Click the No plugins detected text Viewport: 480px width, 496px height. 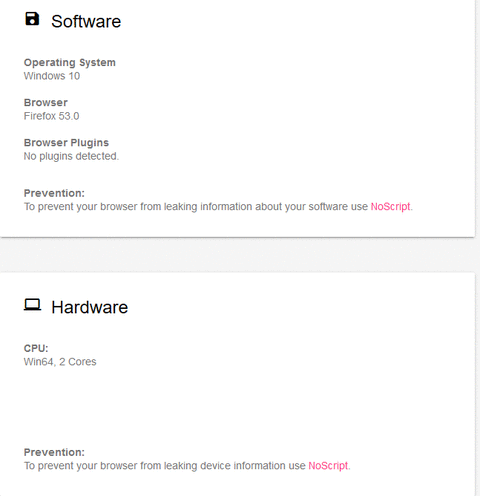point(71,156)
